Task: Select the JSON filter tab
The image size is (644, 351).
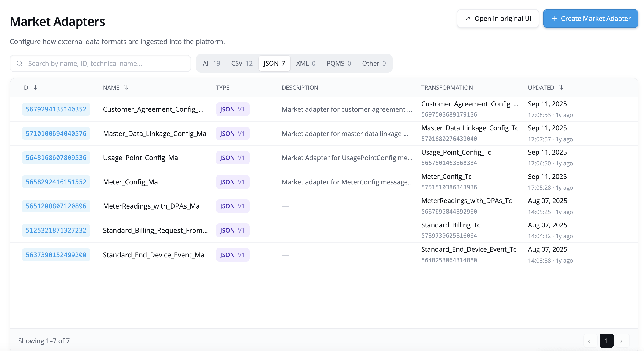Action: [x=274, y=64]
